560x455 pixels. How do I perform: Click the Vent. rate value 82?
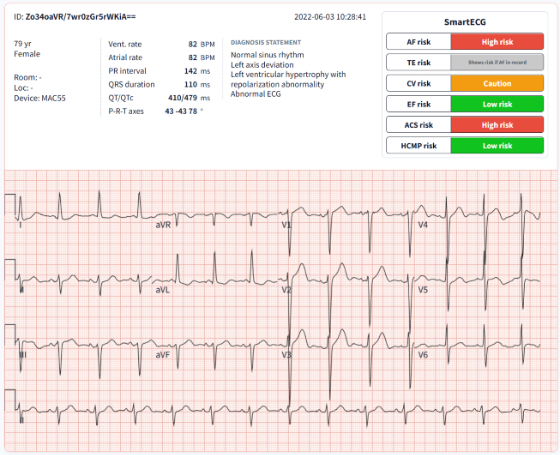pos(193,44)
